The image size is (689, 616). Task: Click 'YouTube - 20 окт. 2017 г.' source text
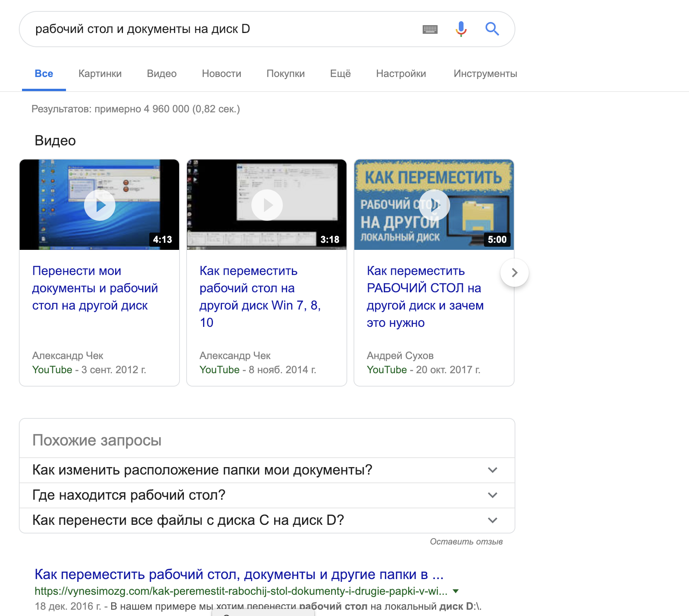(x=423, y=370)
